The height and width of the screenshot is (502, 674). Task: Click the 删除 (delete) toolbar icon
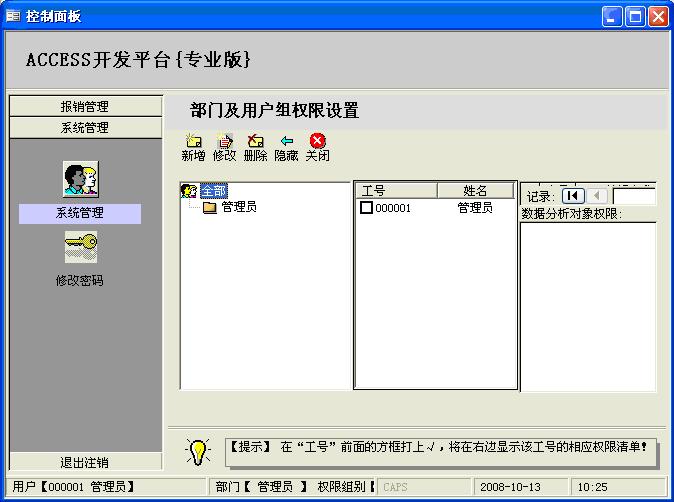click(255, 141)
